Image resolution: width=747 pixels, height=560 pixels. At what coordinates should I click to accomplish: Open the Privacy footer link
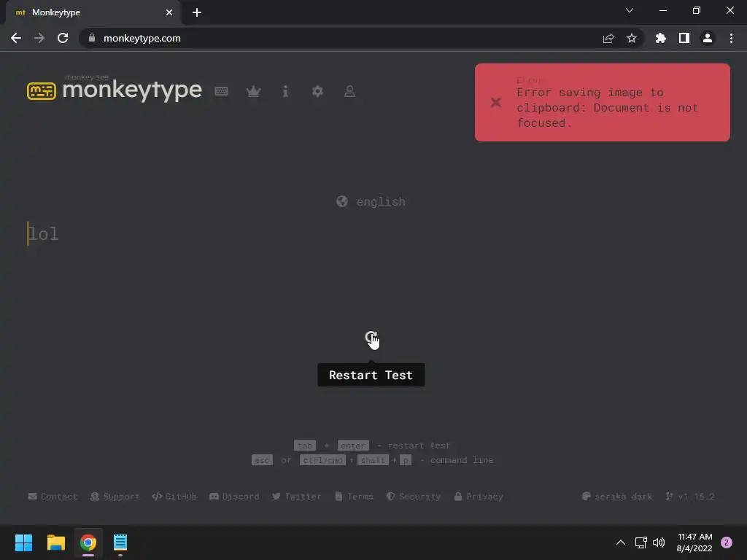pos(479,496)
